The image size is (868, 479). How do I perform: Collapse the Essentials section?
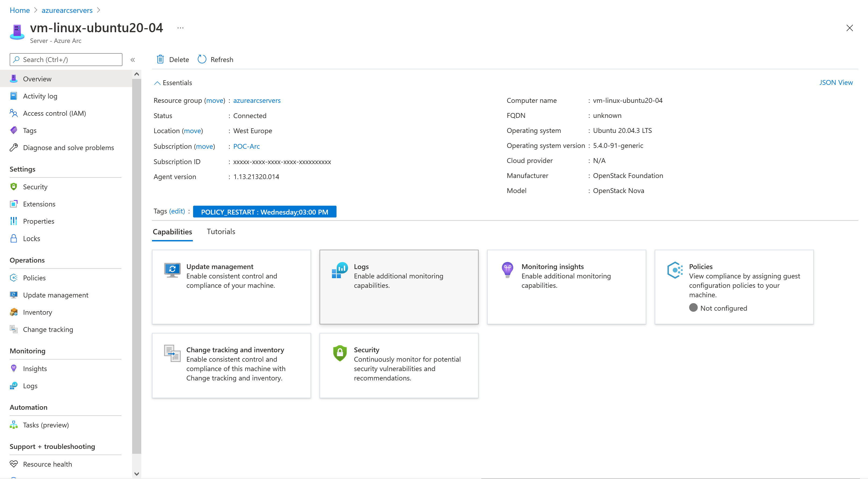tap(157, 83)
